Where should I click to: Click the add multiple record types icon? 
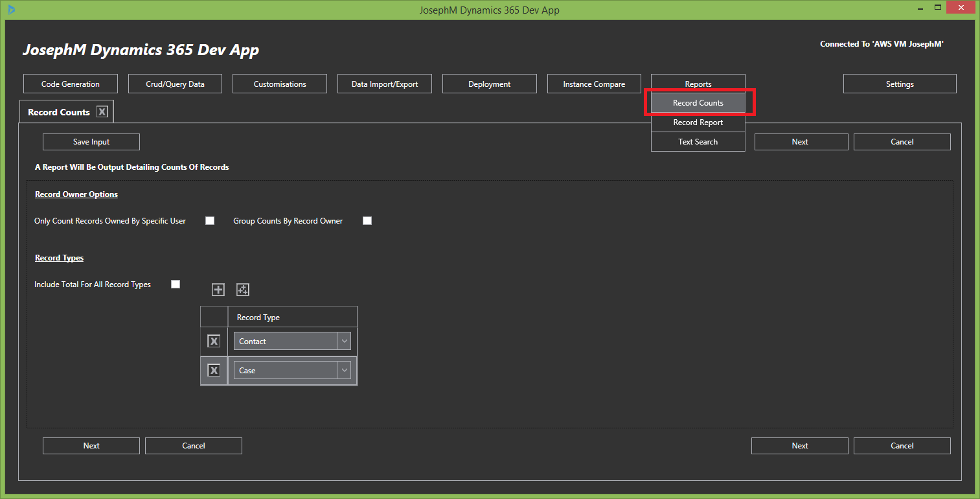(x=243, y=290)
